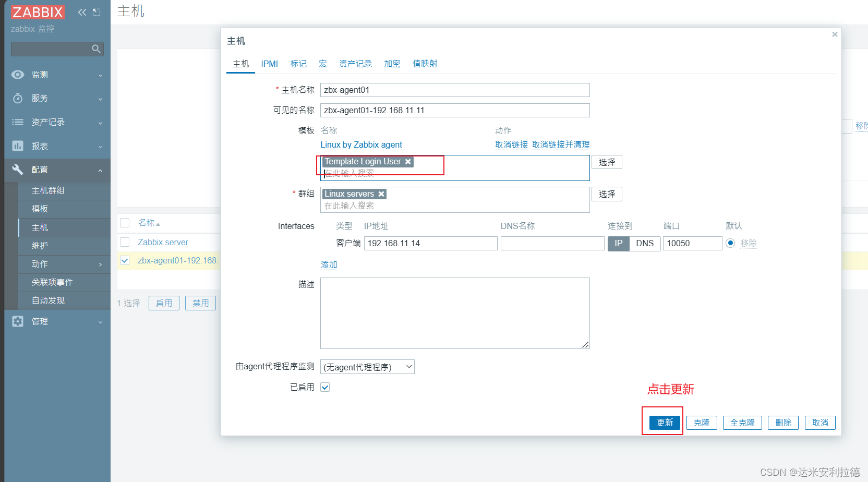Click the sidebar search magnifier icon
This screenshot has width=868, height=482.
(x=96, y=49)
